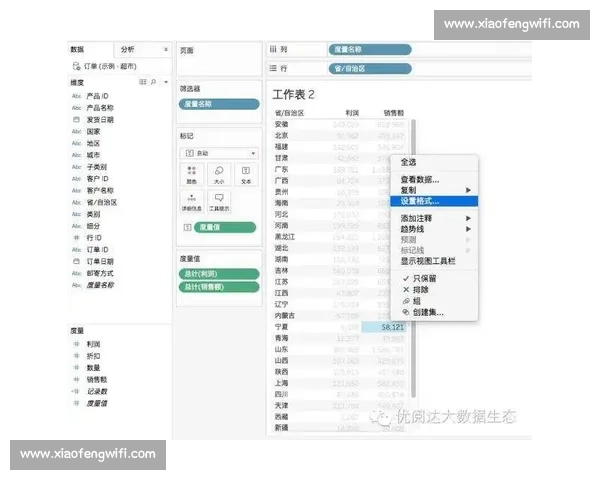This screenshot has height=480, width=600.
Task: Select the 城市 dimension field
Action: [93, 155]
